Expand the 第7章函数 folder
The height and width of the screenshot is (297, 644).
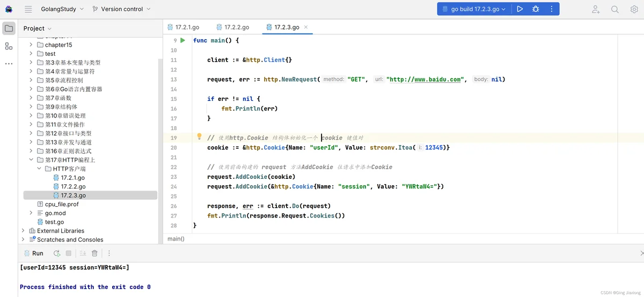[31, 98]
